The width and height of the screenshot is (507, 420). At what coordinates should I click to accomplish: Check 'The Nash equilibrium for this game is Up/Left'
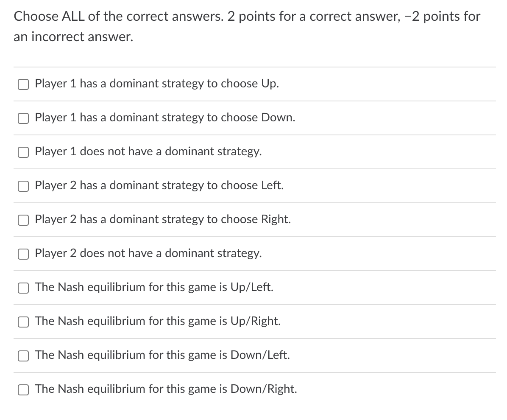(23, 288)
